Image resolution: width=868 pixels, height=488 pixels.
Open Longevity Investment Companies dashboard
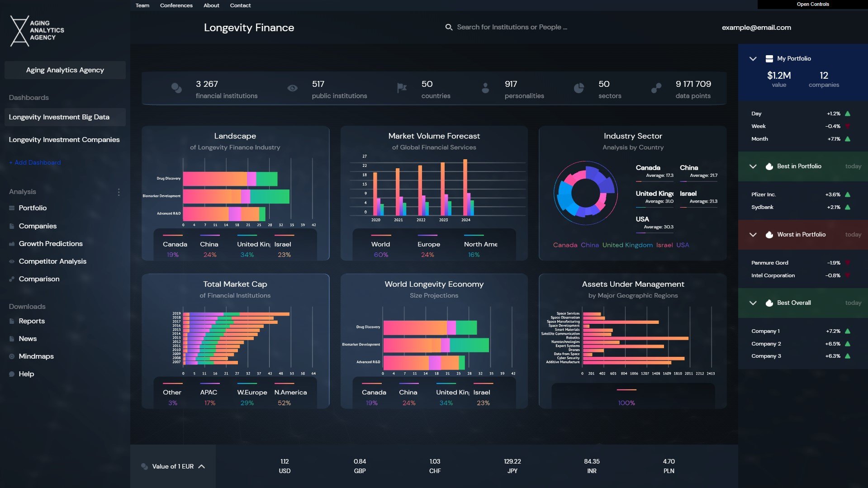coord(64,140)
